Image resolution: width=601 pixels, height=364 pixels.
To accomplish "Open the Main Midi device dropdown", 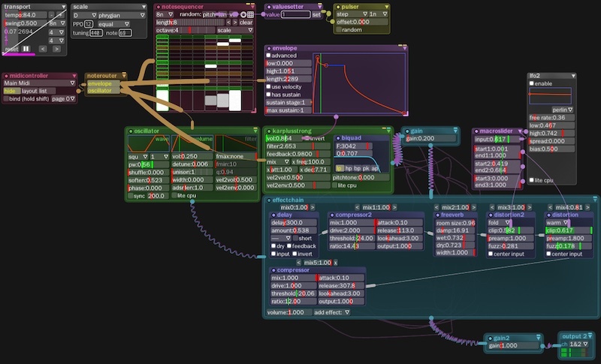I will coord(38,83).
